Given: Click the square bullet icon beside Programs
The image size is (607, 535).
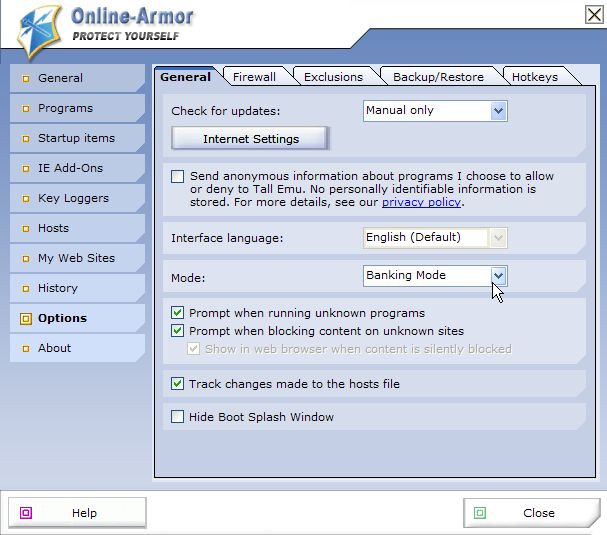Looking at the screenshot, I should pos(26,109).
